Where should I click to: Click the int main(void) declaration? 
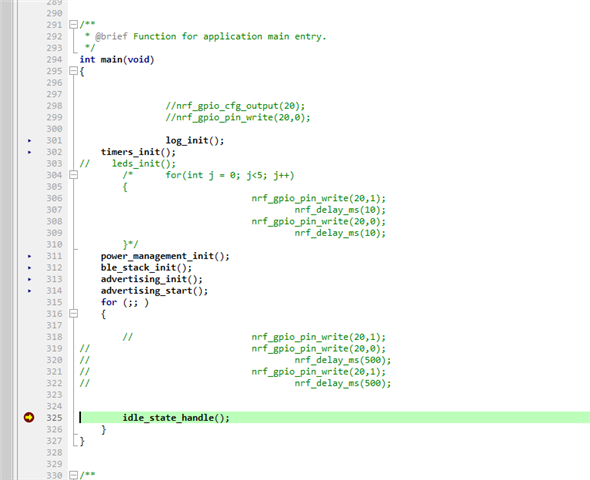(117, 59)
